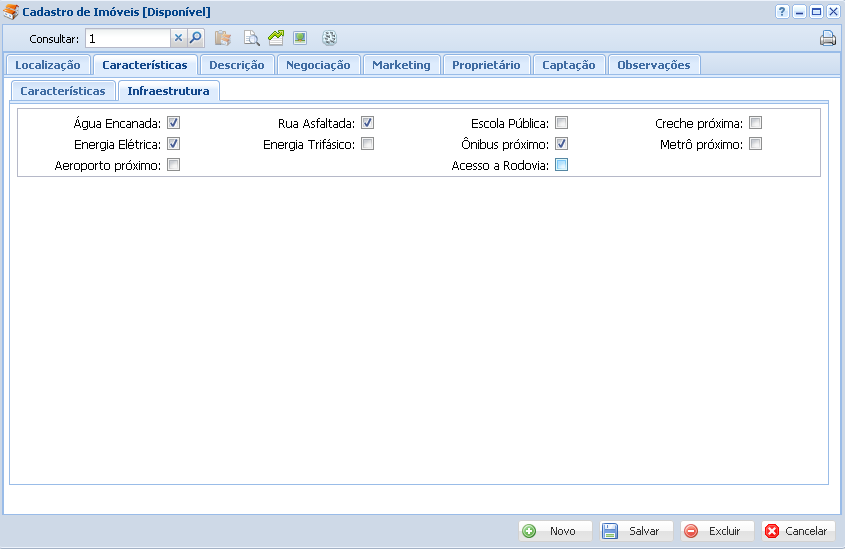Click the clipboard paste icon in toolbar
This screenshot has height=549, width=845.
(x=223, y=38)
